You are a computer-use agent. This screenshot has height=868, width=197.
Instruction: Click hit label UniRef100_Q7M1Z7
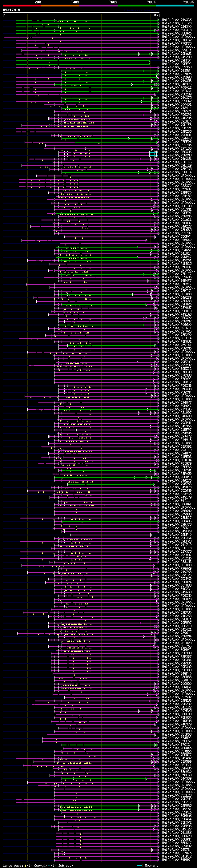click(x=176, y=274)
